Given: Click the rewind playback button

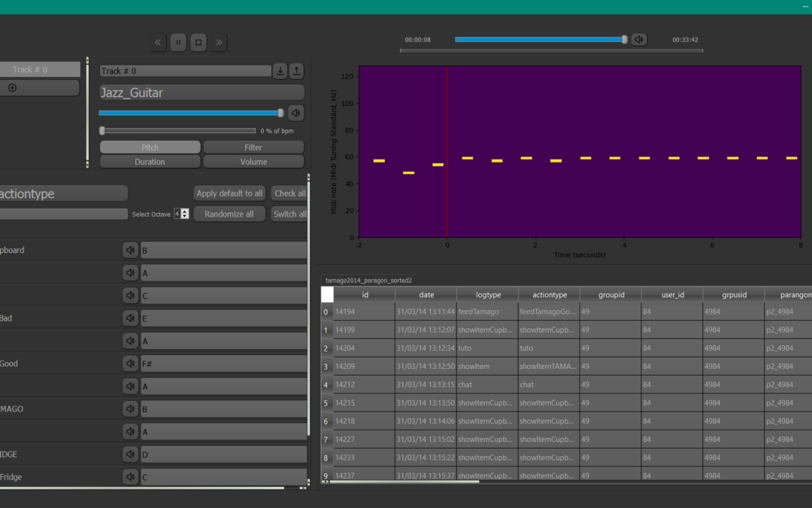Looking at the screenshot, I should pyautogui.click(x=158, y=42).
